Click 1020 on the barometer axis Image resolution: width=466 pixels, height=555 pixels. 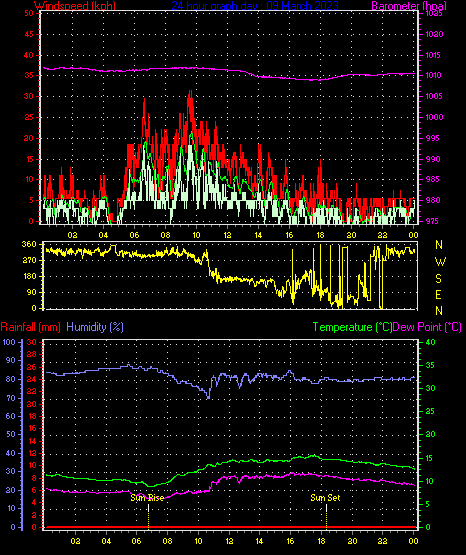click(x=434, y=34)
